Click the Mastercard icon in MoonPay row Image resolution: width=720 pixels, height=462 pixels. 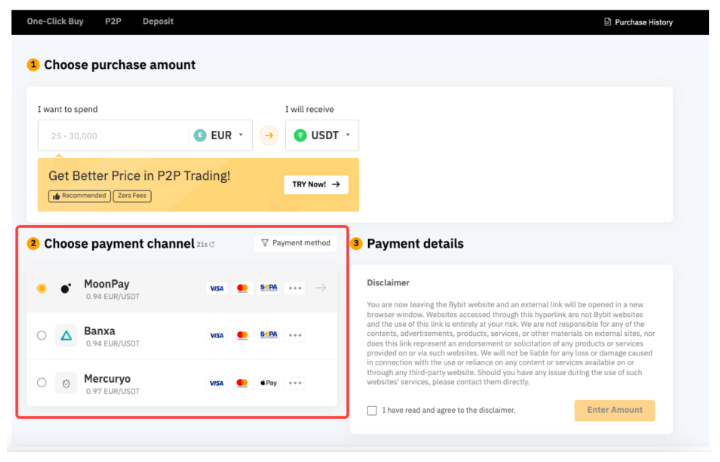coord(242,288)
